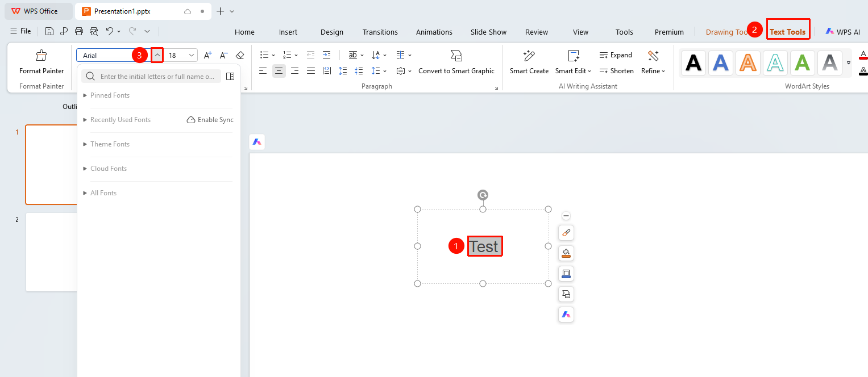This screenshot has height=377, width=868.
Task: Increase font size with A+ icon
Action: pos(208,55)
